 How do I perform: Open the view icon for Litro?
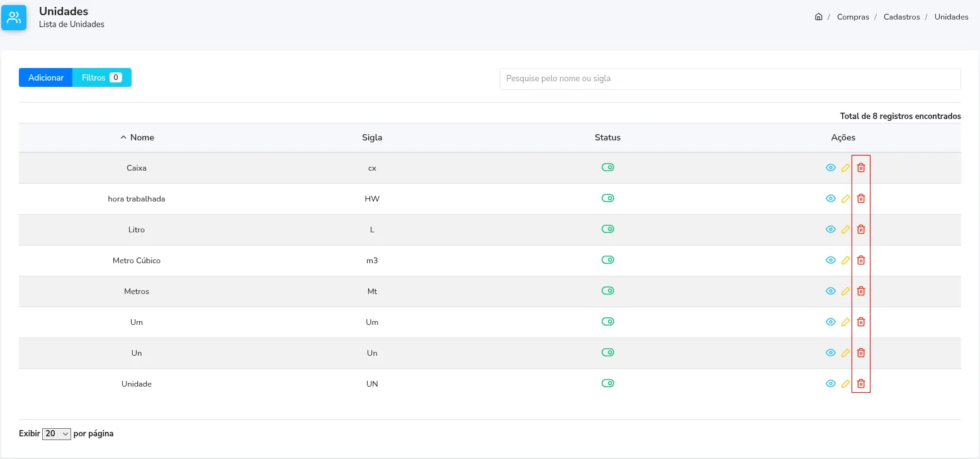coord(830,229)
